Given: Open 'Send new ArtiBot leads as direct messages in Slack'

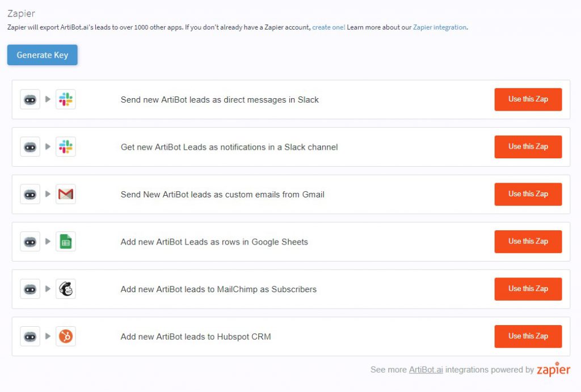Looking at the screenshot, I should point(220,100).
